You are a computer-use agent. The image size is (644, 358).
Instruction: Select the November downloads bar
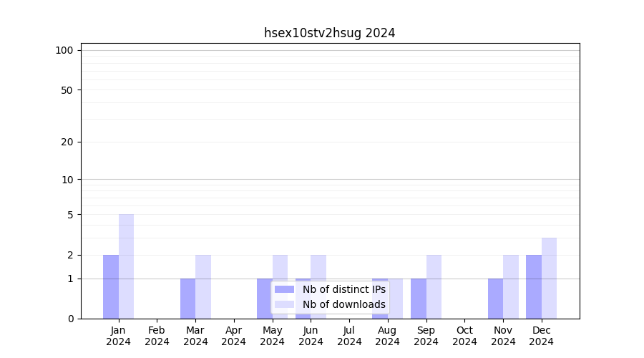pos(511,286)
